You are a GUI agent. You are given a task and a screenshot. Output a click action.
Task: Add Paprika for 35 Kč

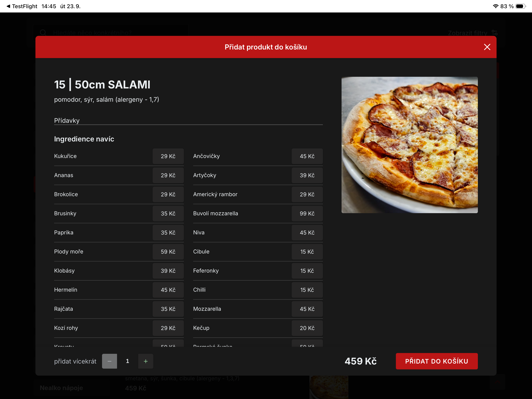point(168,232)
